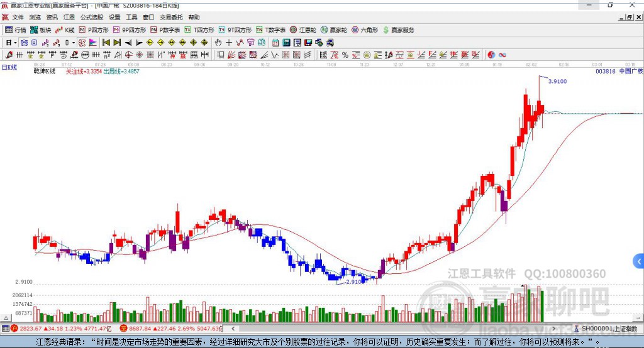Open the T数字表 tool
The image size is (644, 348).
(x=270, y=30)
